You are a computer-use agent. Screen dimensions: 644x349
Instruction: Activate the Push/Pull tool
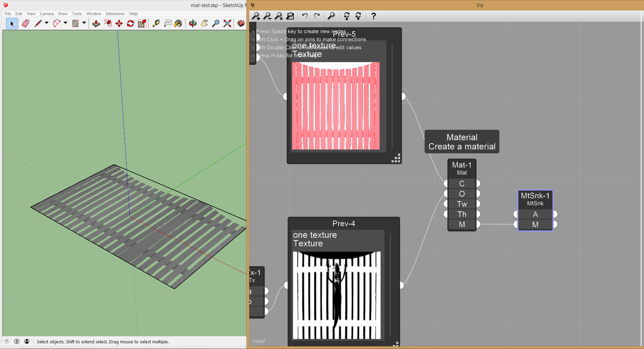point(96,23)
